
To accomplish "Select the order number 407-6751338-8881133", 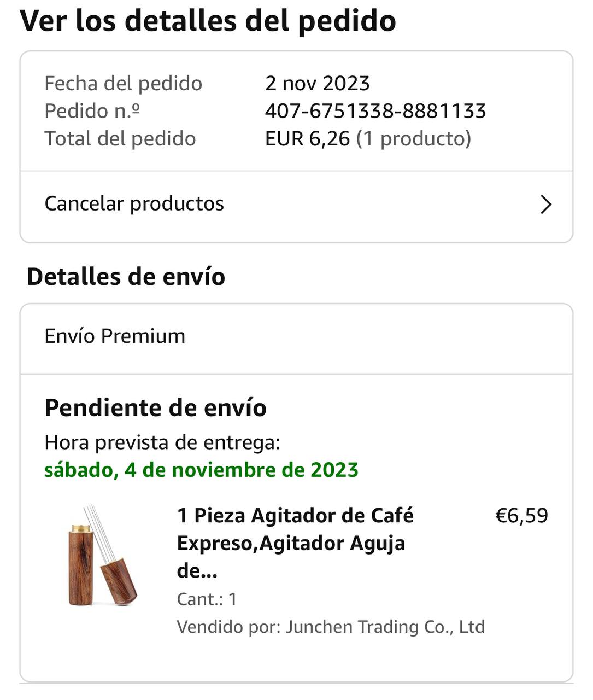I will tap(375, 111).
